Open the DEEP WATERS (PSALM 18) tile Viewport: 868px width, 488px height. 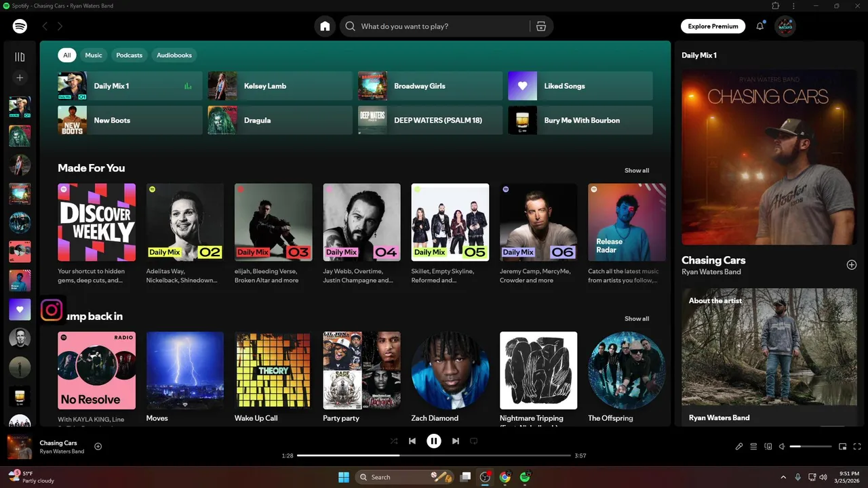pyautogui.click(x=431, y=120)
